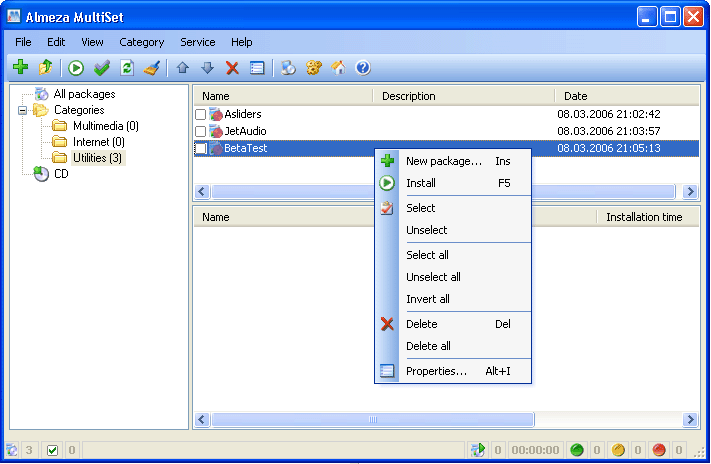Click the green play install toolbar icon
Image resolution: width=711 pixels, height=464 pixels.
click(75, 68)
